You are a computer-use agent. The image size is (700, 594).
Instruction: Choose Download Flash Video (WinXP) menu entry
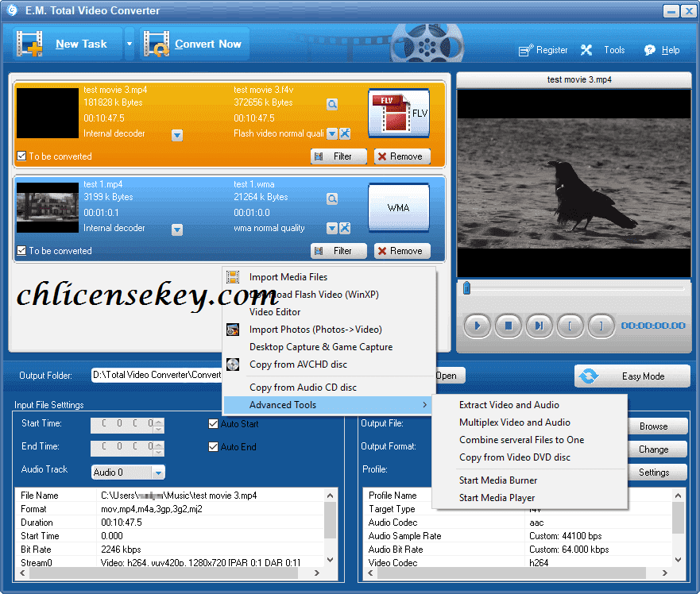[329, 295]
